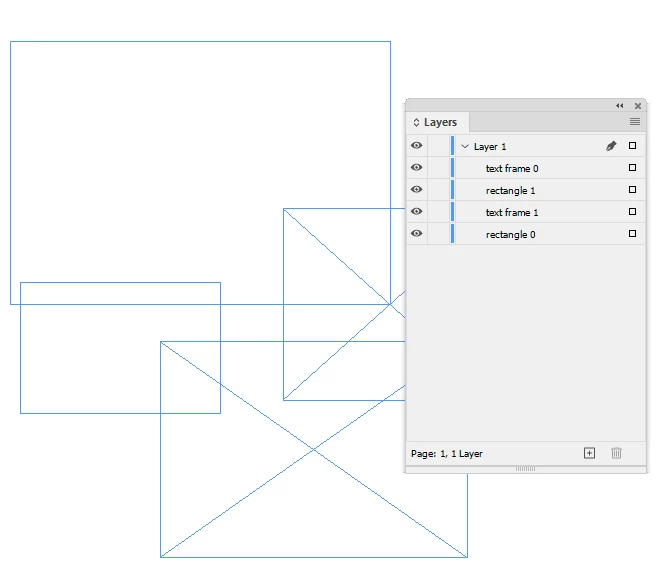The image size is (667, 575).
Task: Click the pen icon on Layer 1
Action: click(x=611, y=146)
